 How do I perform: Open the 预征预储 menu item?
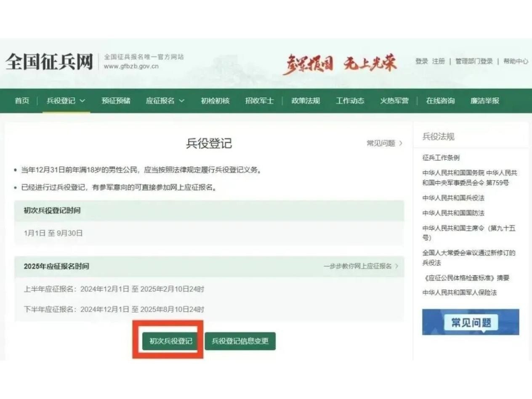point(116,101)
